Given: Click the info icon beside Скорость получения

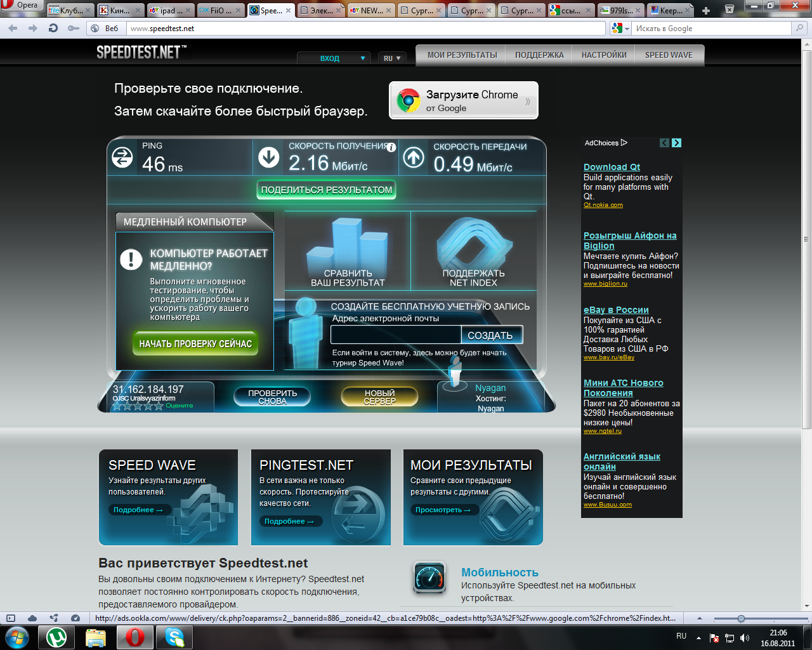Looking at the screenshot, I should pos(391,147).
